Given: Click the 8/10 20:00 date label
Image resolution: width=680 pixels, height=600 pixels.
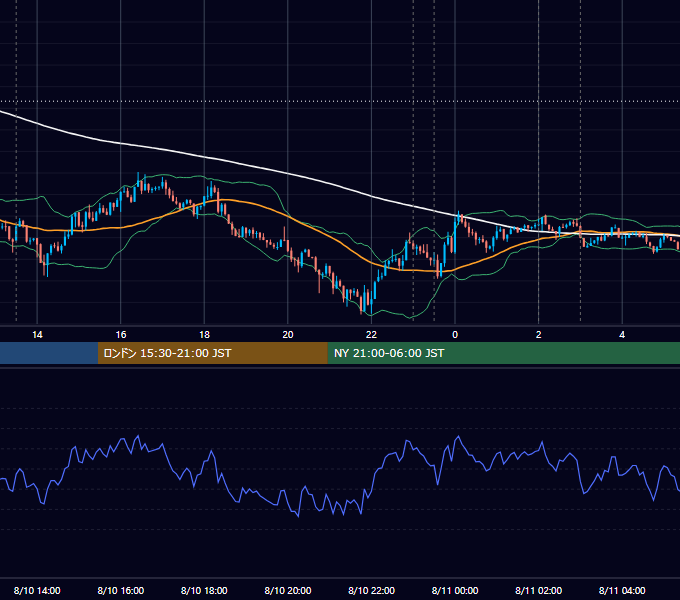Looking at the screenshot, I should pos(288,590).
